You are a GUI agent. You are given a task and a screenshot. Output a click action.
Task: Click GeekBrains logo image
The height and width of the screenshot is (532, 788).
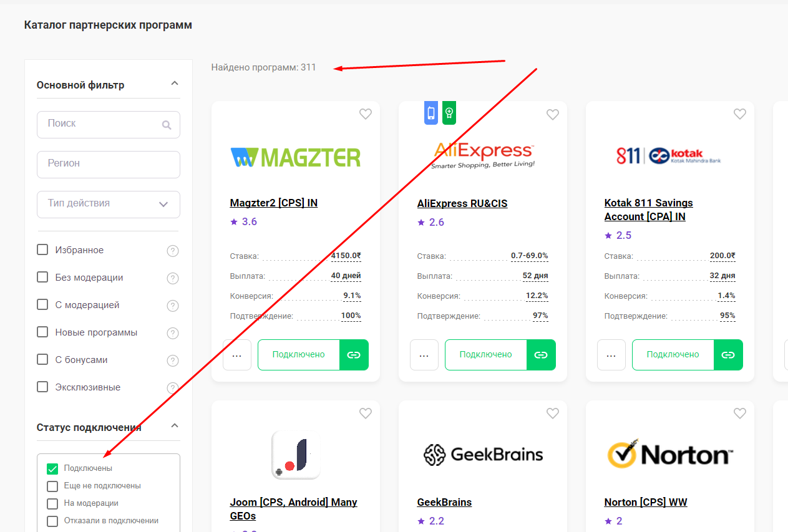483,455
